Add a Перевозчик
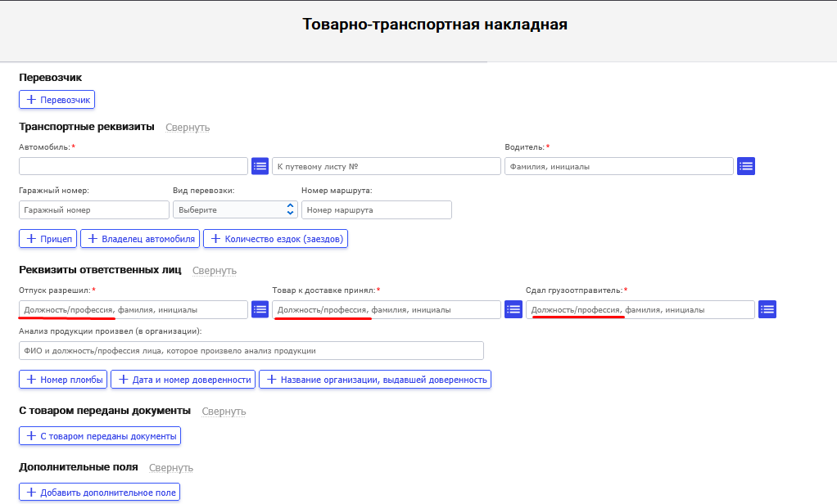 [x=57, y=100]
